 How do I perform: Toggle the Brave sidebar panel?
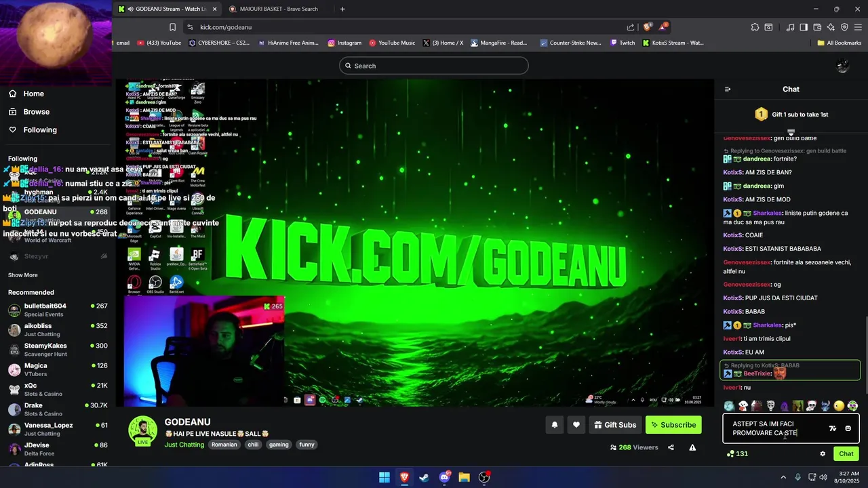pos(804,27)
